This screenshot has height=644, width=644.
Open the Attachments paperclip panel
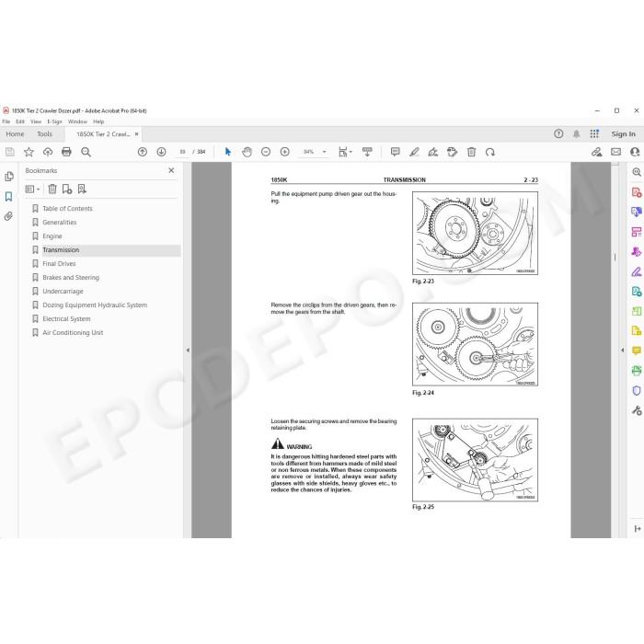pos(8,216)
